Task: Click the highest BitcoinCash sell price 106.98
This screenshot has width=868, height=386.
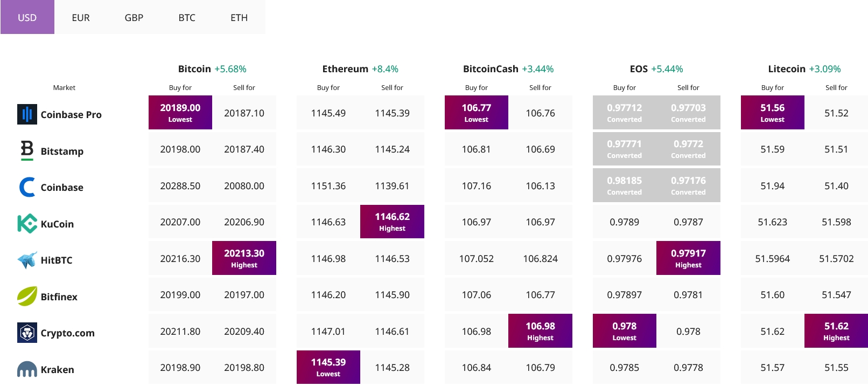Action: click(540, 331)
